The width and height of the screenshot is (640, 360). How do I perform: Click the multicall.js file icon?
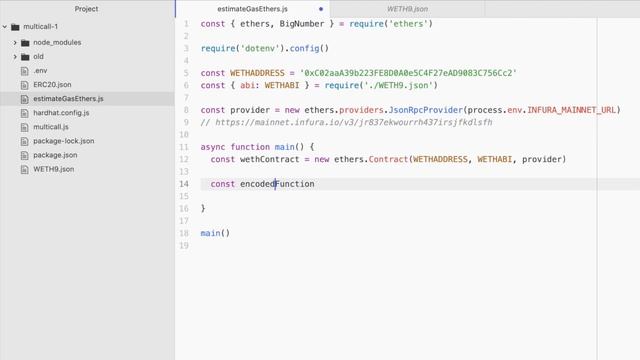click(x=24, y=127)
